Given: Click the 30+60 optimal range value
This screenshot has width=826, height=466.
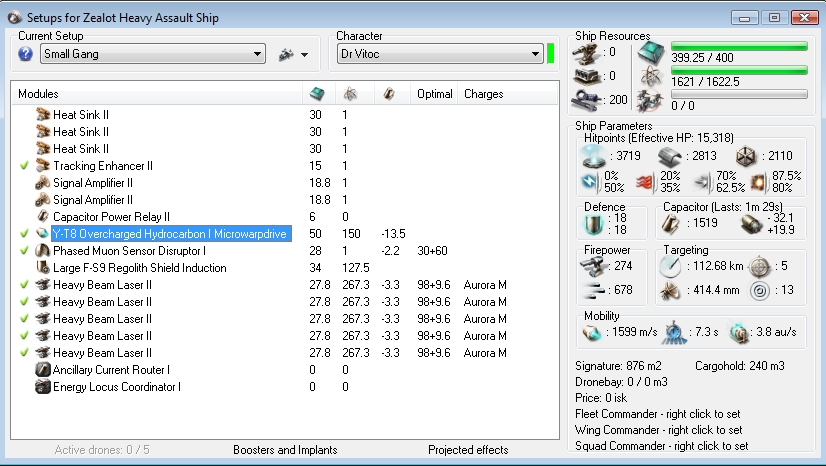Looking at the screenshot, I should click(432, 251).
